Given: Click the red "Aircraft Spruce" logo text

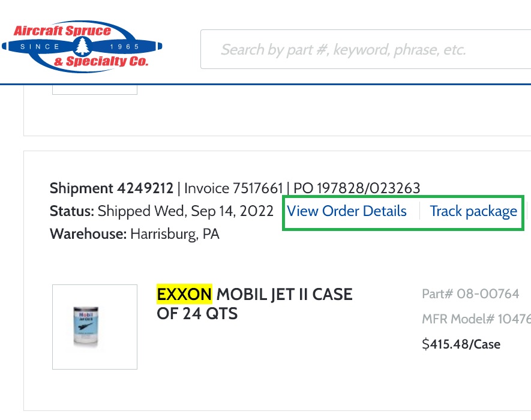Looking at the screenshot, I should (x=62, y=31).
